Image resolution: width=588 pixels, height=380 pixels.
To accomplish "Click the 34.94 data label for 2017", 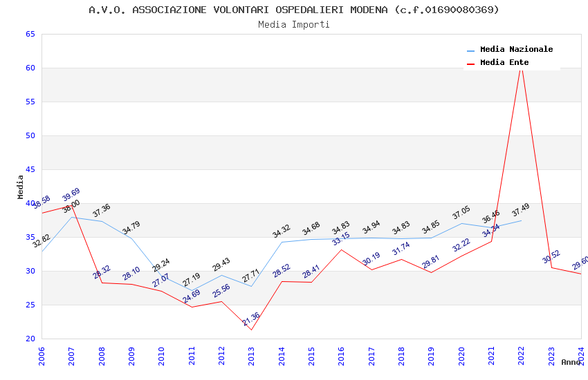I will point(371,227).
